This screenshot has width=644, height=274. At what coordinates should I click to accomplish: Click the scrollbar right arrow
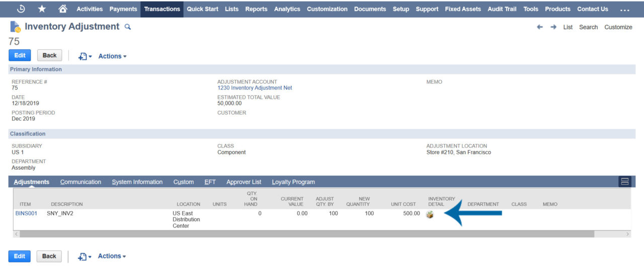coord(627,234)
